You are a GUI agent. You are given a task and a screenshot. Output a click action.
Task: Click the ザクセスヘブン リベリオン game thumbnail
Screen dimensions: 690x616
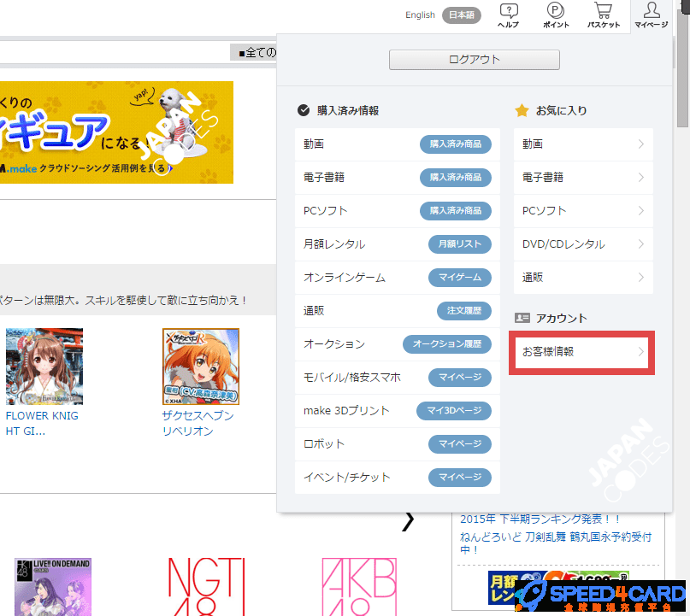click(x=200, y=367)
